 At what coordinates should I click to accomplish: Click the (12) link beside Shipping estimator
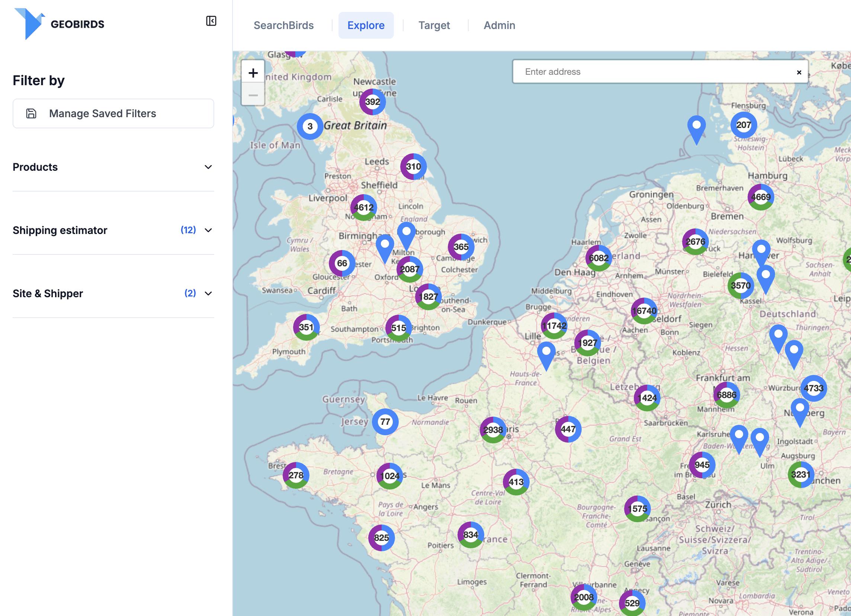point(188,230)
